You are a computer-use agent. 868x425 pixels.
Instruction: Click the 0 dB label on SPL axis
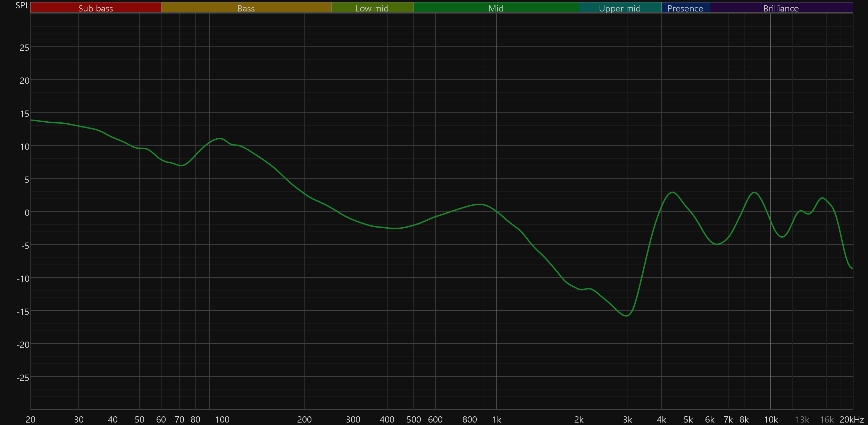[x=27, y=213]
